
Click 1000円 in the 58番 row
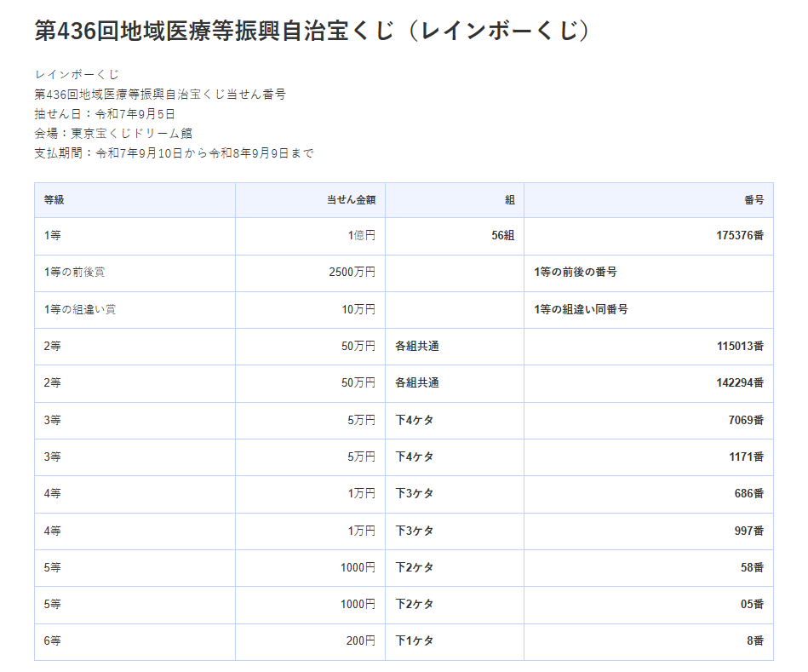[358, 567]
